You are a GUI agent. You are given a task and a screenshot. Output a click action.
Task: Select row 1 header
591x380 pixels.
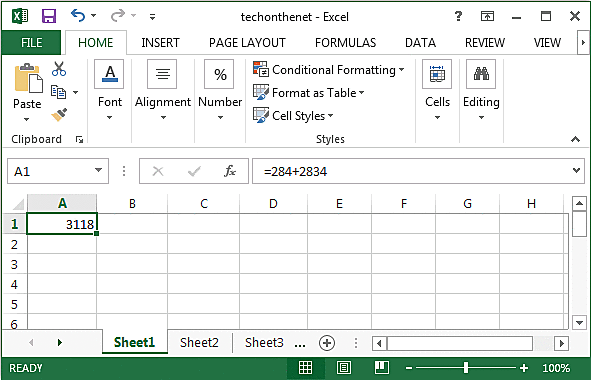(14, 224)
